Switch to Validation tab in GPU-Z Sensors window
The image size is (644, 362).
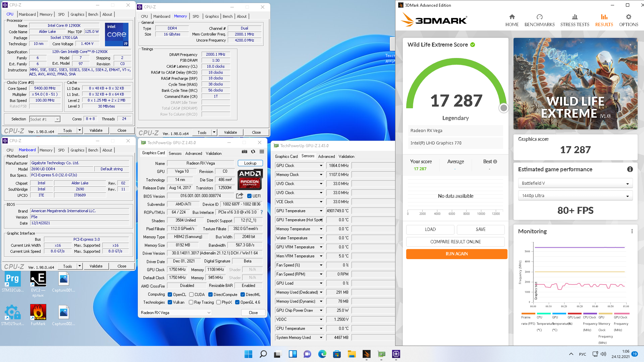point(346,157)
